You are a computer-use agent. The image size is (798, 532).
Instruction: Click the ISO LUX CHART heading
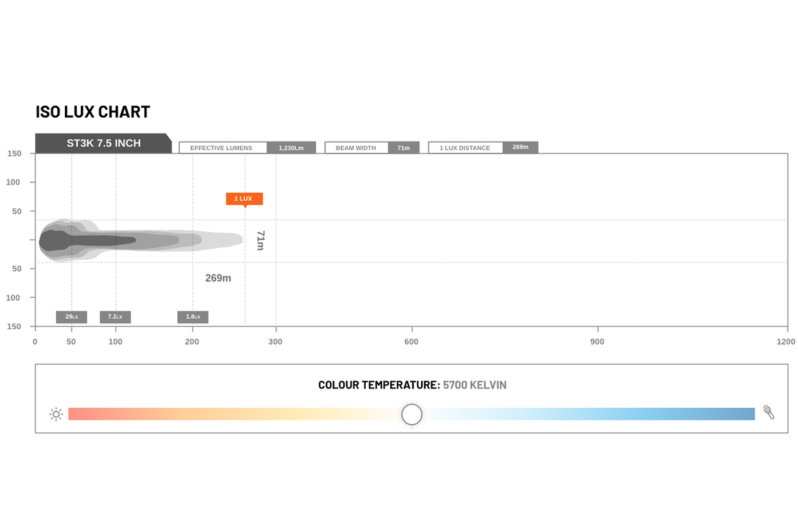[93, 112]
